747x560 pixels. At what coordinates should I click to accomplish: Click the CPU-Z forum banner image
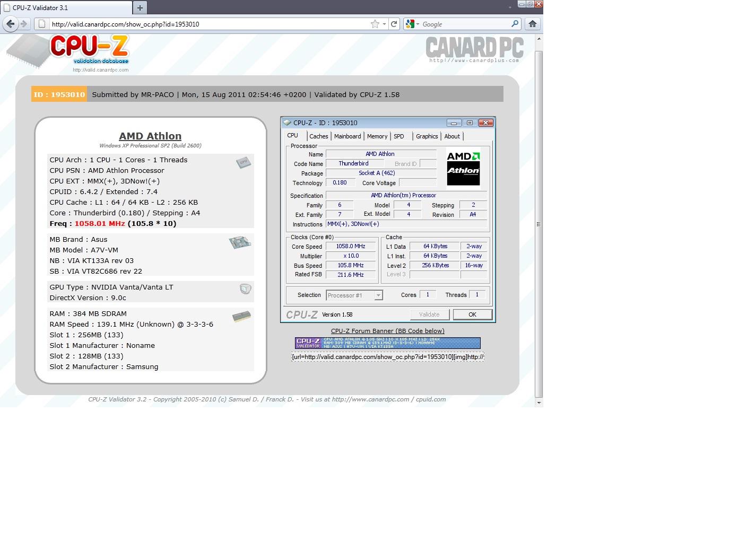click(387, 343)
